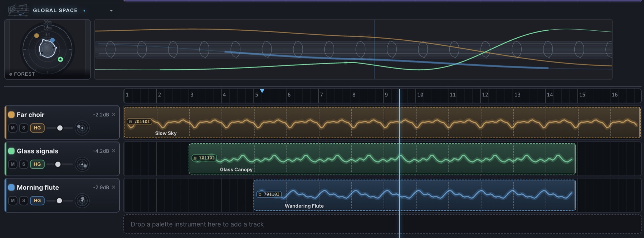Viewport: 644px width, 238px height.
Task: Remove the Morning flute track
Action: tap(113, 187)
